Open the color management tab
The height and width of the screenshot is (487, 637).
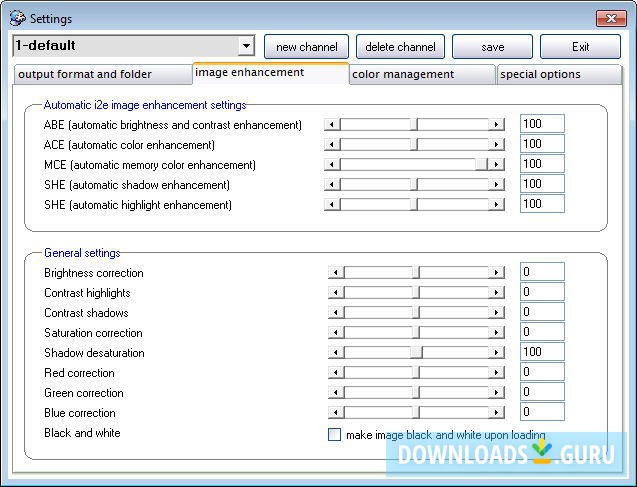[x=422, y=74]
